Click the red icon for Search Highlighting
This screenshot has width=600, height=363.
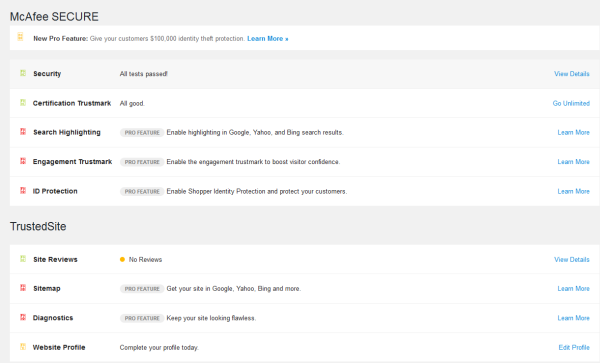[x=23, y=131]
